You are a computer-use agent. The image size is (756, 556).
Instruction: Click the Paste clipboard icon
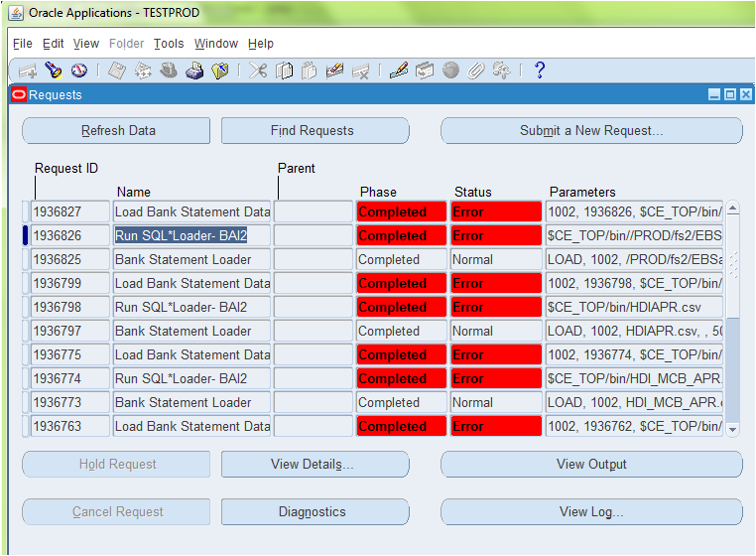click(x=310, y=70)
